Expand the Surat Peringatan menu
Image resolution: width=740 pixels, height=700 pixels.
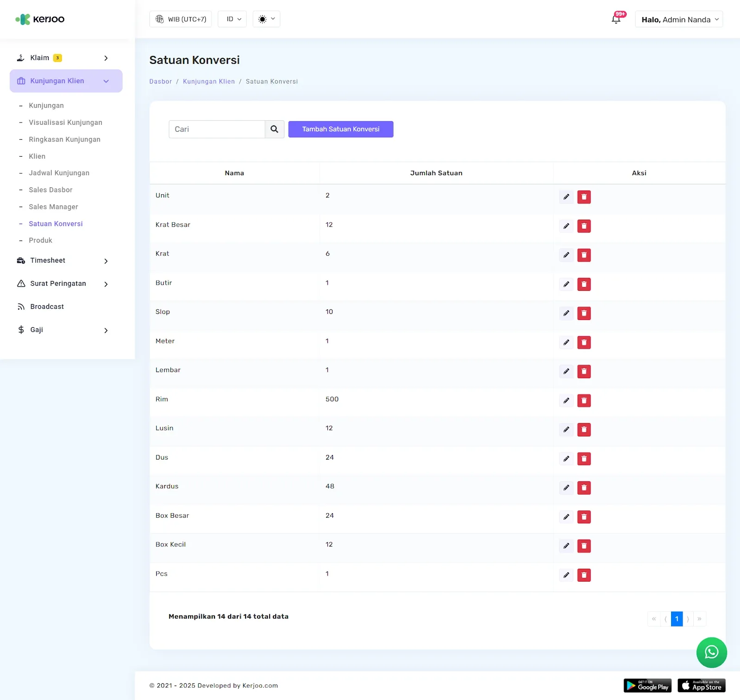coord(66,284)
